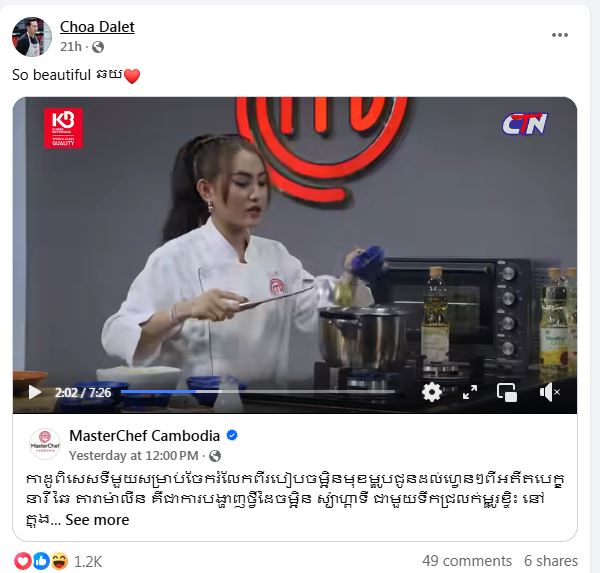
Task: Open the 49 comments list
Action: coord(467,561)
